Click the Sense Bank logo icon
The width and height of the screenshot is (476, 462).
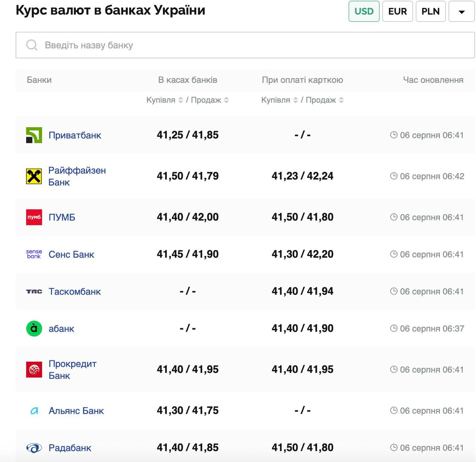pyautogui.click(x=34, y=254)
